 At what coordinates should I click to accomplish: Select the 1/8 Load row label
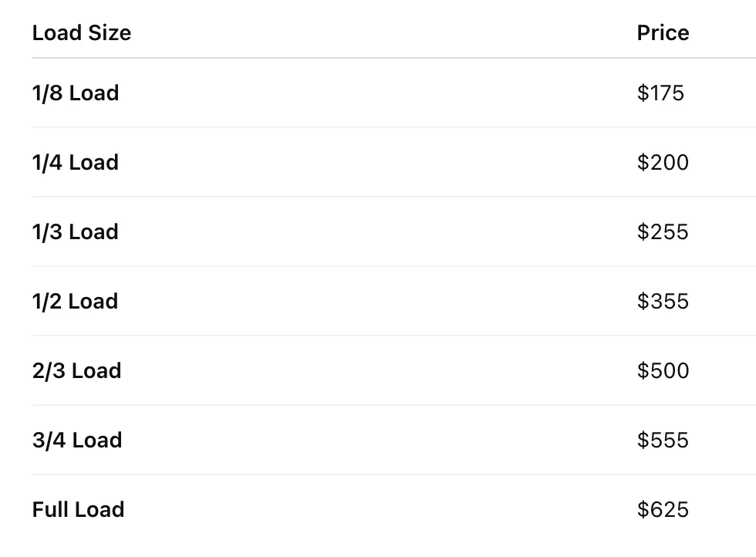tap(76, 93)
